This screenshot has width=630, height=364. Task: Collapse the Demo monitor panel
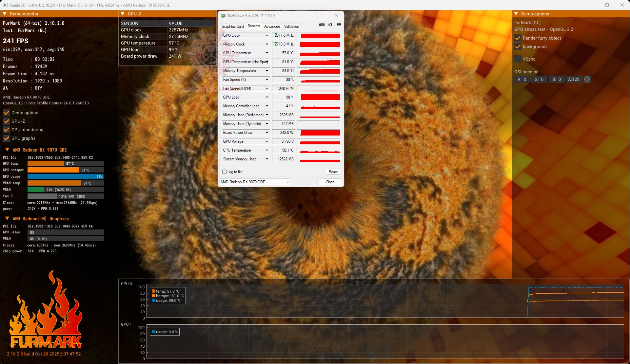[5, 14]
